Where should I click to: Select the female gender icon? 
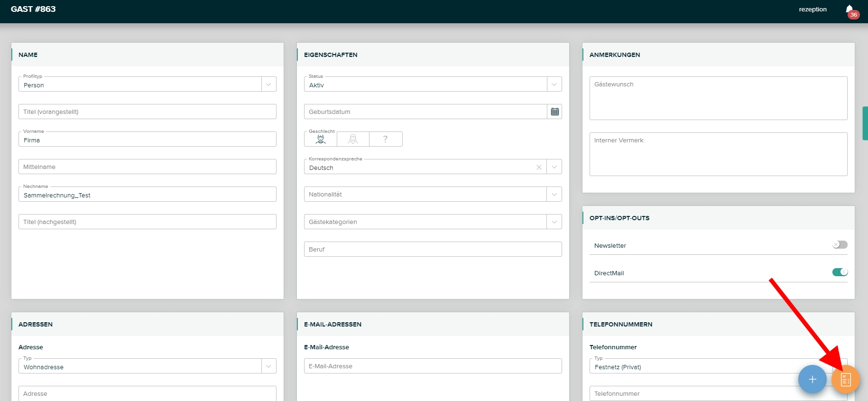coord(353,139)
